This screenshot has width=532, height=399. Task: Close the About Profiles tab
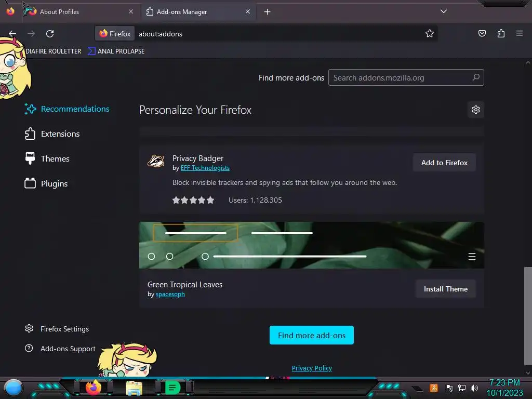pos(131,11)
